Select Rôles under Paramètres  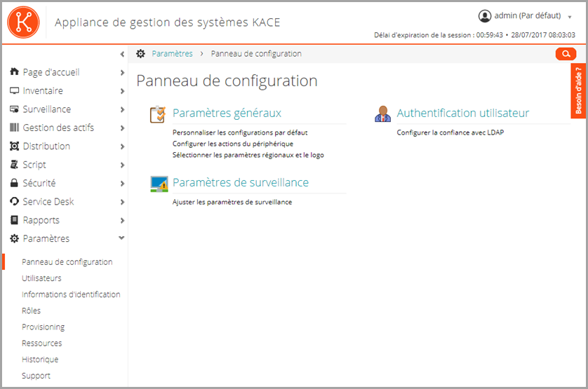coord(31,310)
